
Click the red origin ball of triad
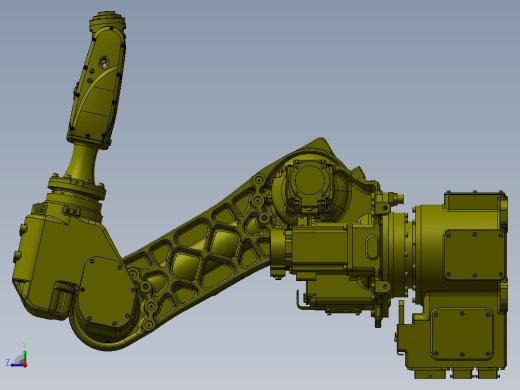click(x=25, y=365)
